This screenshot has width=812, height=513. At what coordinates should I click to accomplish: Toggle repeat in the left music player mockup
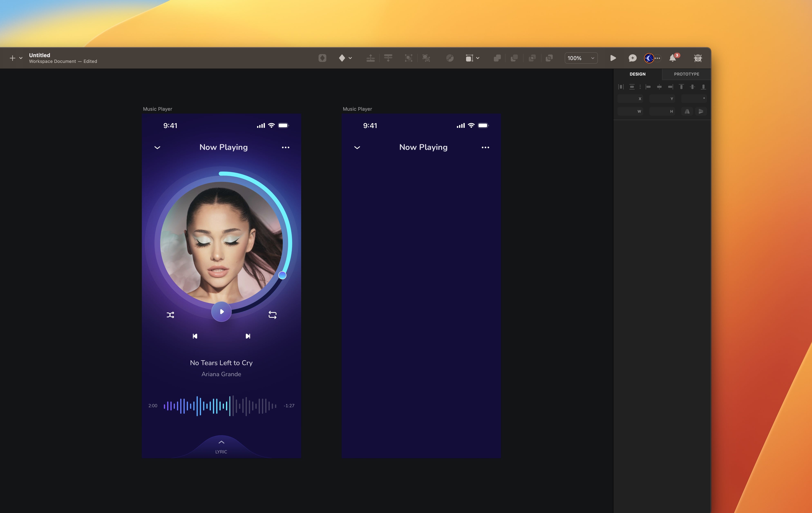[272, 314]
